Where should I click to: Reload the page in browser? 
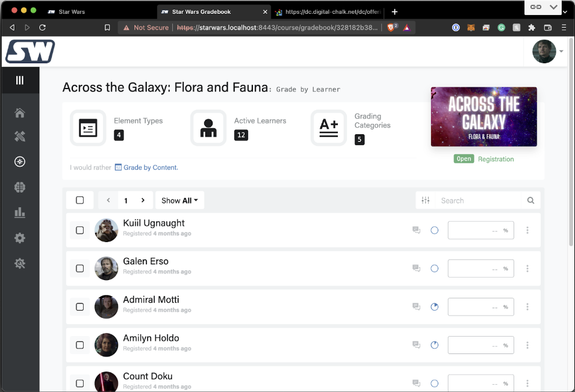(x=43, y=28)
